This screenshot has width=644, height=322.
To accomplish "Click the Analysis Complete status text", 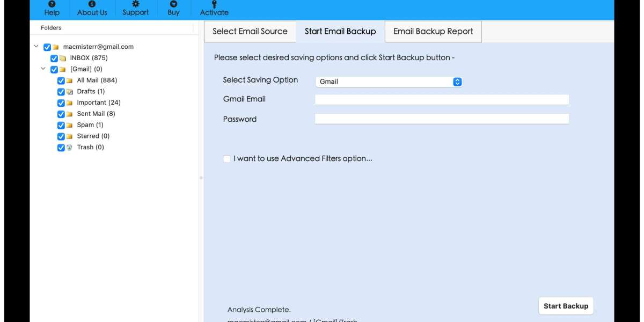I will pyautogui.click(x=259, y=310).
